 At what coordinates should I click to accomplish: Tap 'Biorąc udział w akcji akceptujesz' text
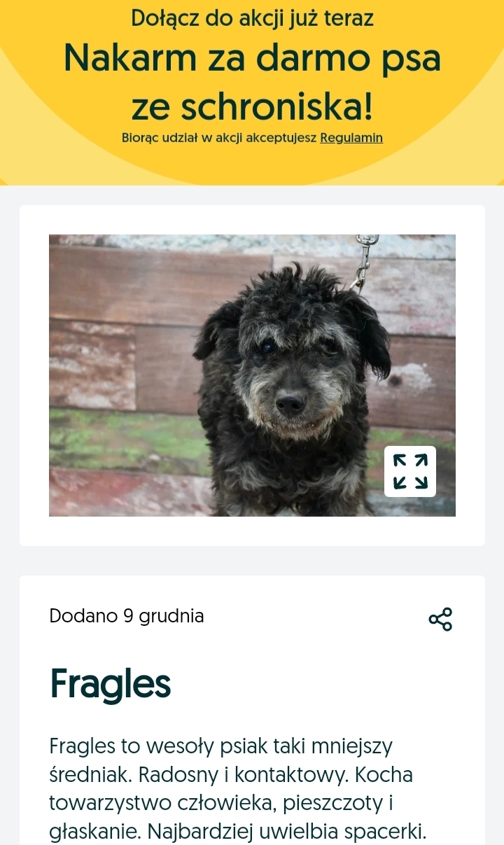[x=219, y=138]
